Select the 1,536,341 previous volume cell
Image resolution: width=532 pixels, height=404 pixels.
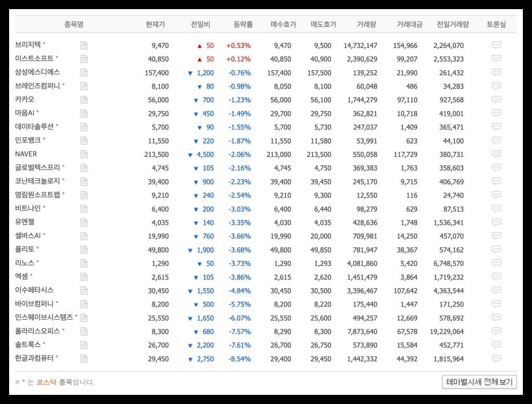449,223
